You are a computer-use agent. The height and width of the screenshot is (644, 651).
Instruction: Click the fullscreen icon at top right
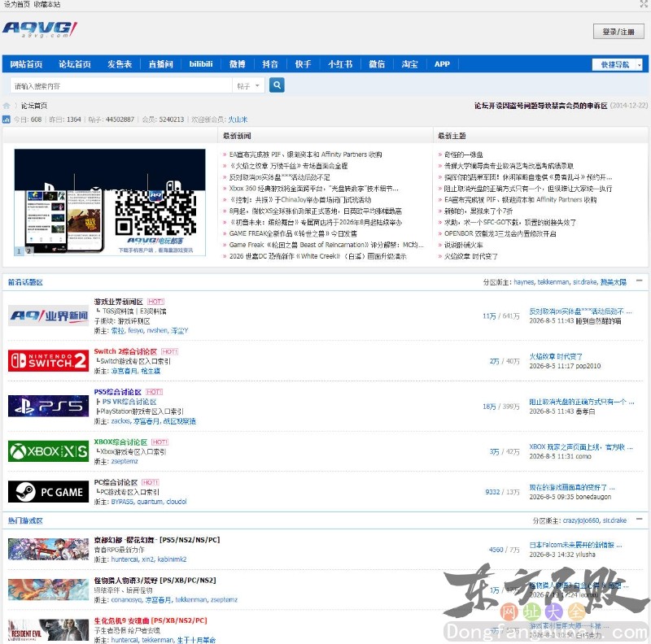click(644, 4)
